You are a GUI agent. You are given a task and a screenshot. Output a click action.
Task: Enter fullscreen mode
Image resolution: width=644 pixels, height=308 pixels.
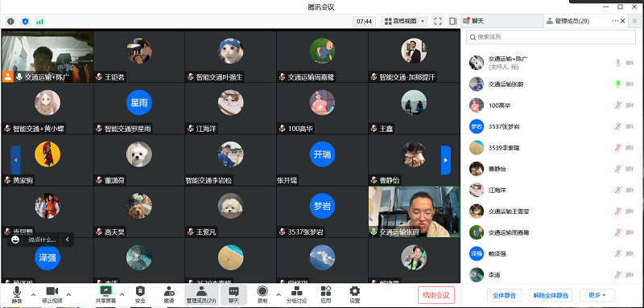(438, 21)
